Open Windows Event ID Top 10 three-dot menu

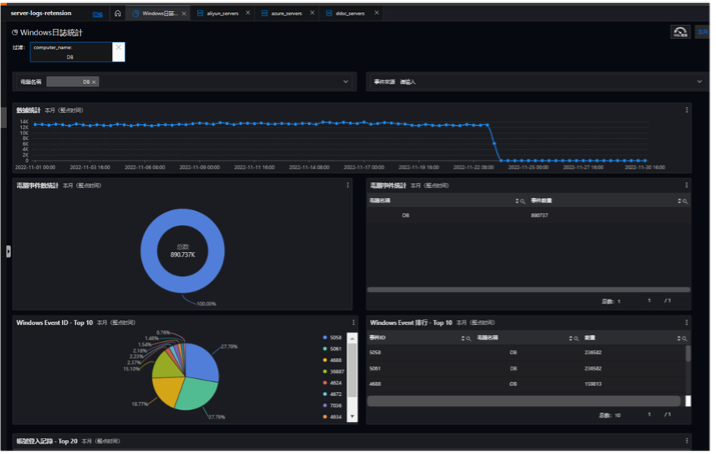click(x=353, y=323)
